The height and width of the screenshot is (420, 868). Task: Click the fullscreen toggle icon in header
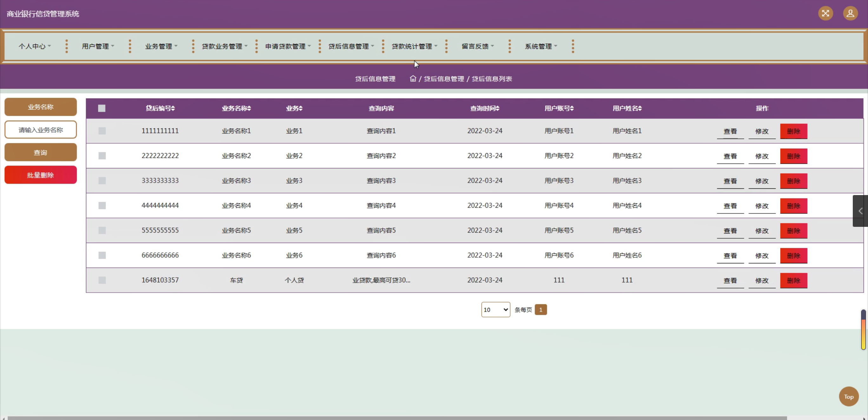point(825,13)
